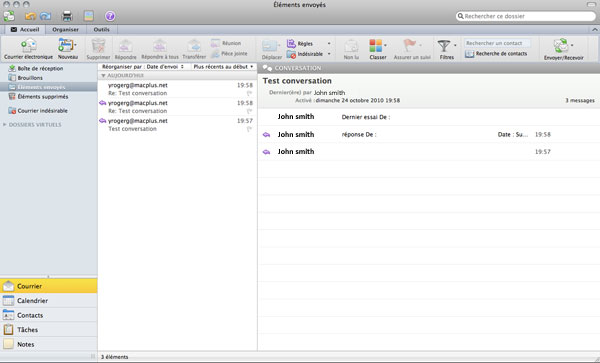The width and height of the screenshot is (600, 363).
Task: Click the Filtres funnel icon
Action: tap(444, 46)
